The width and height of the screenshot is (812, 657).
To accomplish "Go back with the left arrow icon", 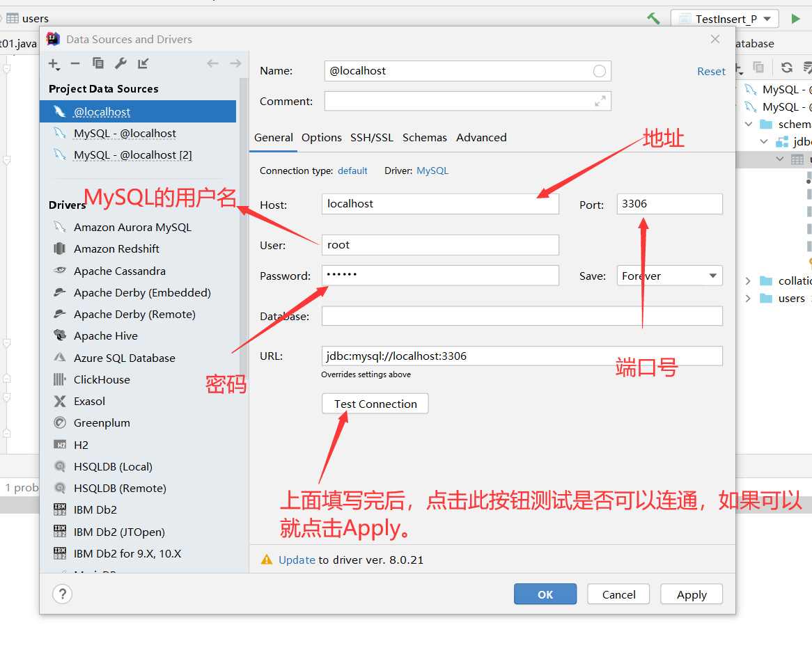I will point(212,63).
